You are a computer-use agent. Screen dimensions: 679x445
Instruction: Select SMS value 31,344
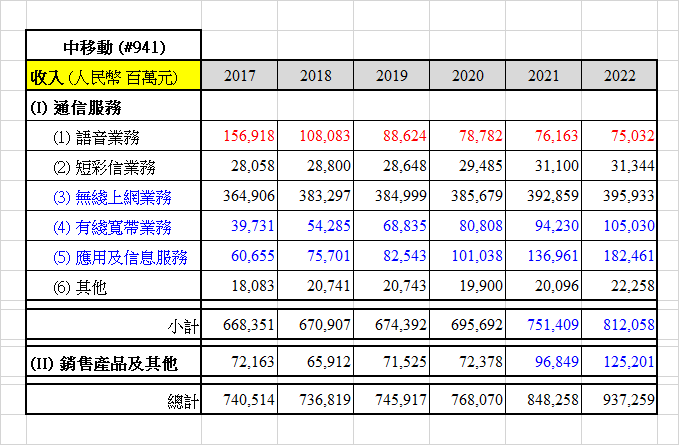point(633,166)
